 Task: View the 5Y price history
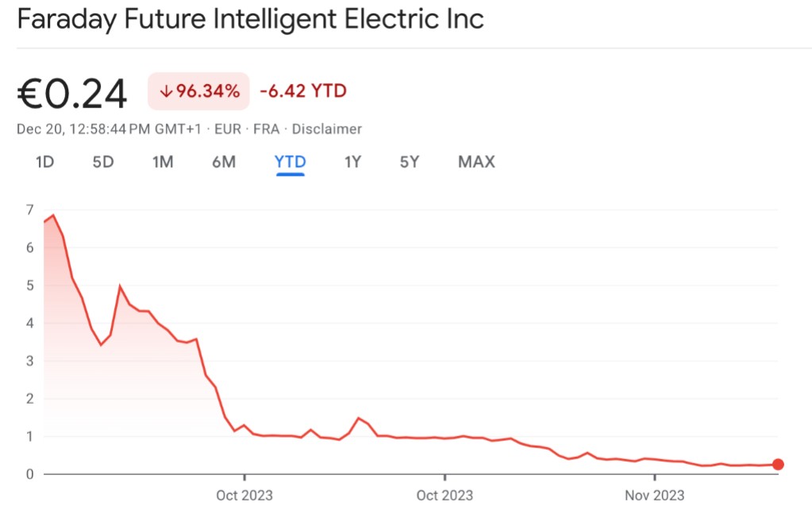pyautogui.click(x=409, y=162)
